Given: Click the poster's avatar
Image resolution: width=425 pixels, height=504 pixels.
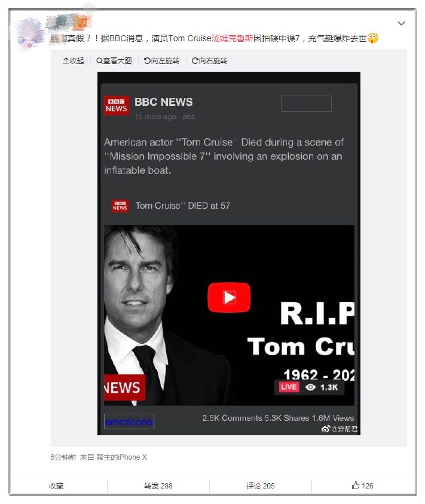Looking at the screenshot, I should pos(30,33).
